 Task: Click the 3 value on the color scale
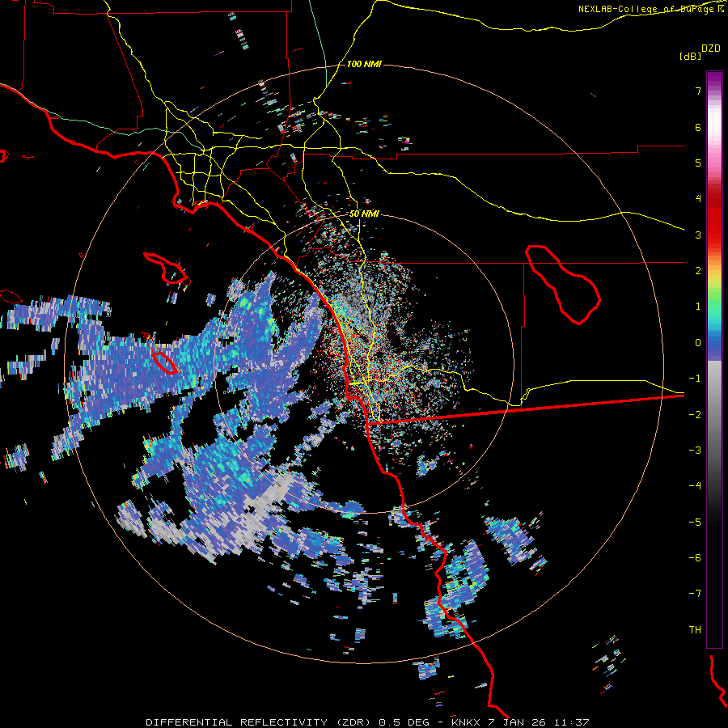[x=698, y=235]
